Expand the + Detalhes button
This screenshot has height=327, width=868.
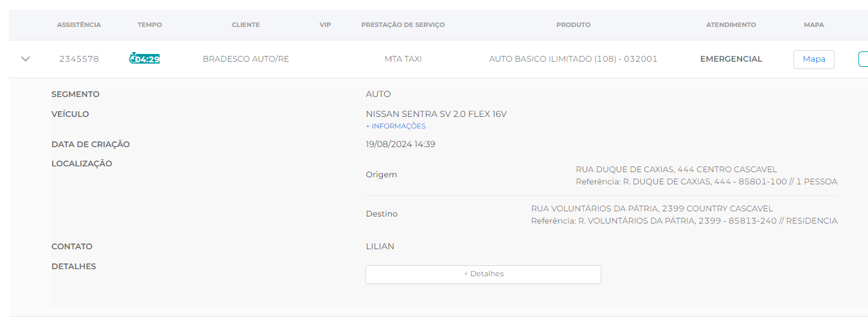[483, 274]
